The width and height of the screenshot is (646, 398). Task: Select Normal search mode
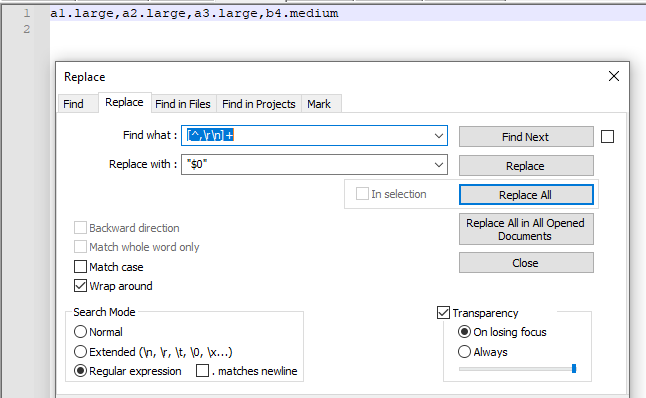pyautogui.click(x=80, y=332)
